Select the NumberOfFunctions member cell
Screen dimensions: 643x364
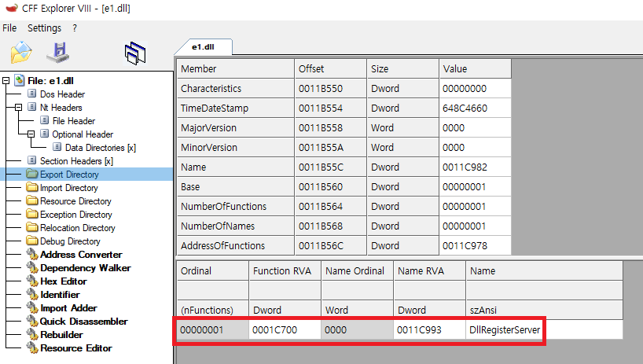point(235,206)
